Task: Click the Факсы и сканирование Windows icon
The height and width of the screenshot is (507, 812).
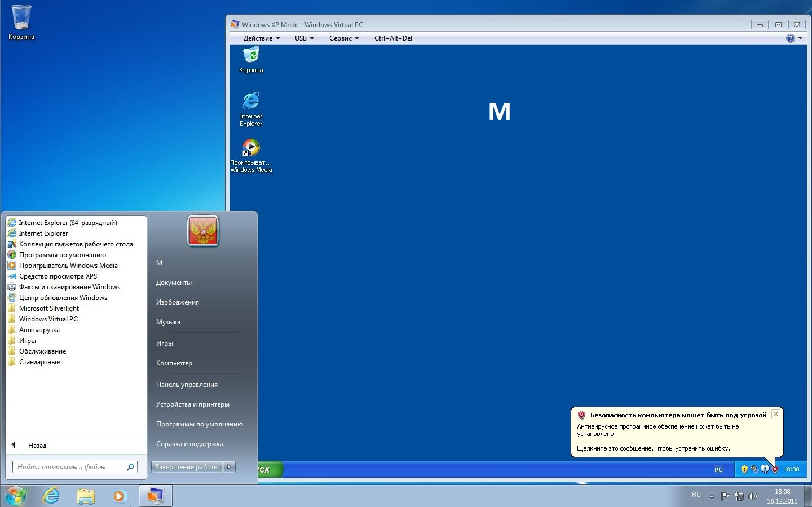Action: pyautogui.click(x=12, y=287)
